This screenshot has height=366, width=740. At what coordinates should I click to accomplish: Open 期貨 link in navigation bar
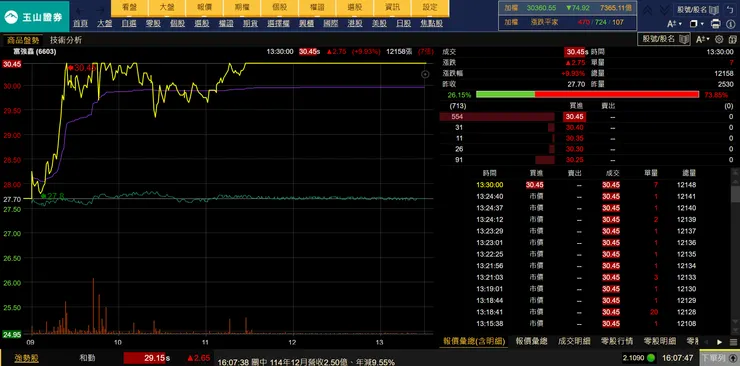tap(250, 24)
